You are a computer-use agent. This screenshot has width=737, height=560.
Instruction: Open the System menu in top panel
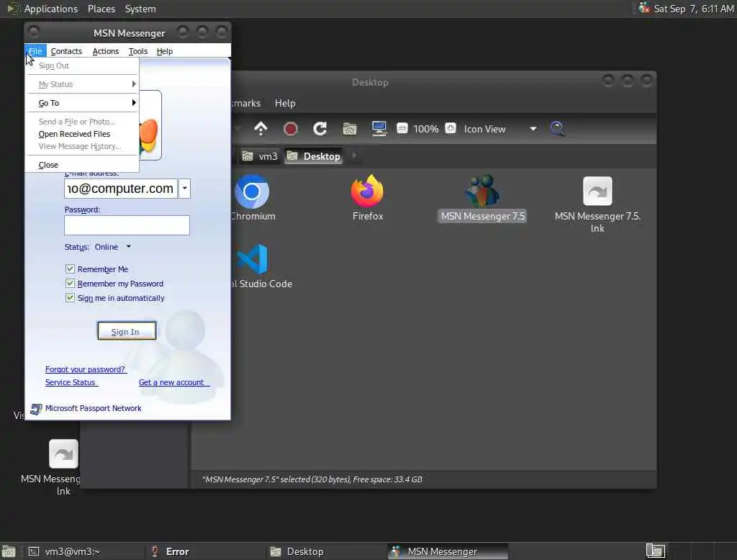[x=140, y=9]
